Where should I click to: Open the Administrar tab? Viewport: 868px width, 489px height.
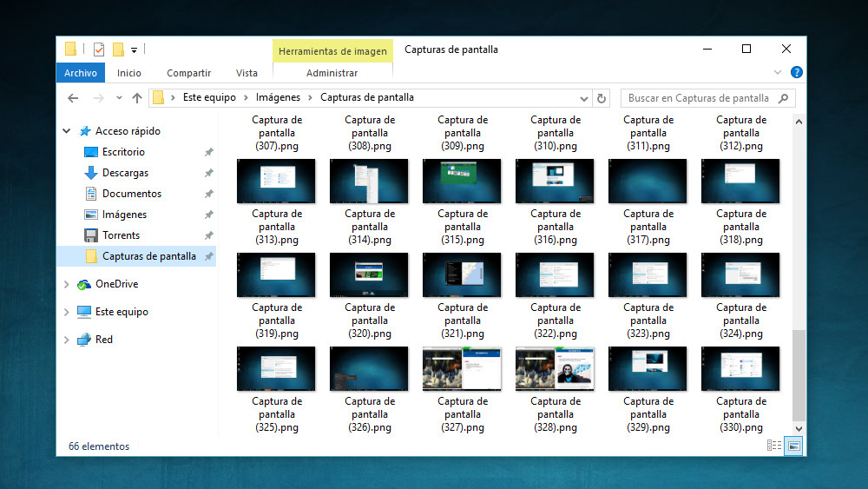[x=332, y=73]
